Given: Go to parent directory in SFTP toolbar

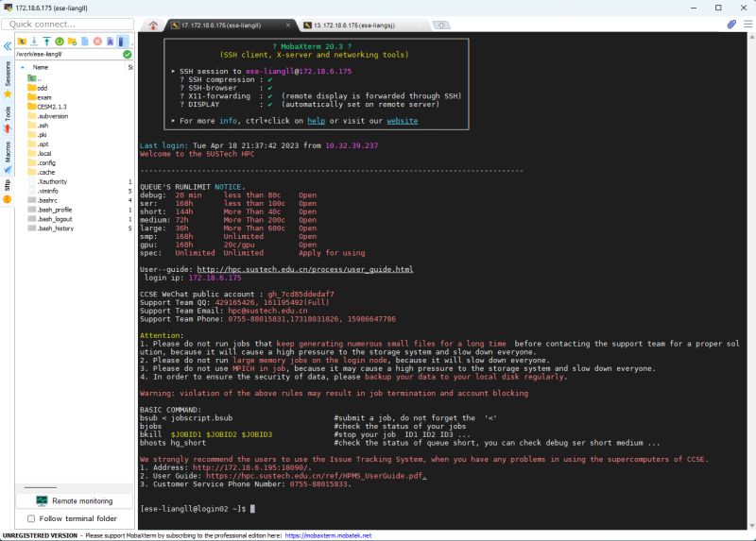Looking at the screenshot, I should click(x=22, y=42).
